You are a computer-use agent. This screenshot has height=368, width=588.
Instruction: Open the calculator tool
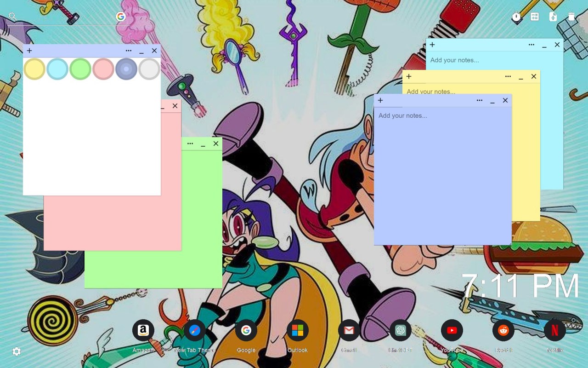pos(535,17)
